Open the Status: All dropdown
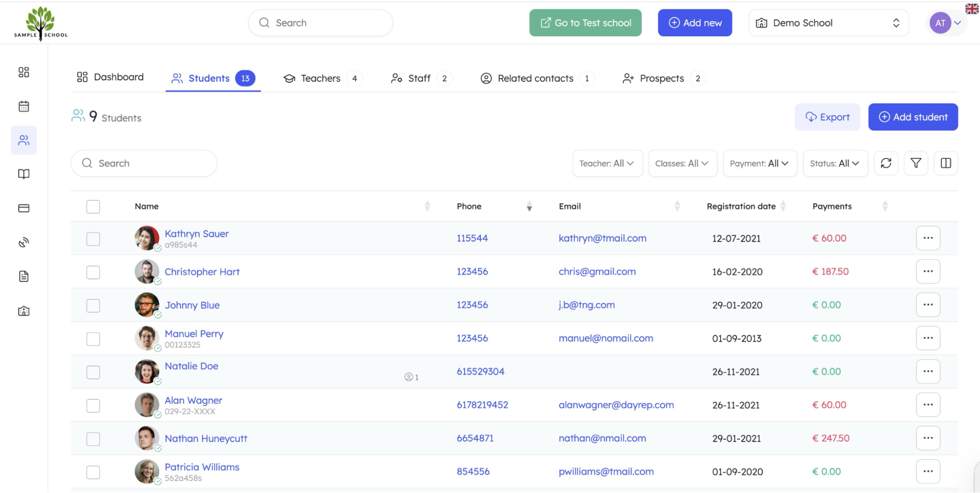 [834, 163]
